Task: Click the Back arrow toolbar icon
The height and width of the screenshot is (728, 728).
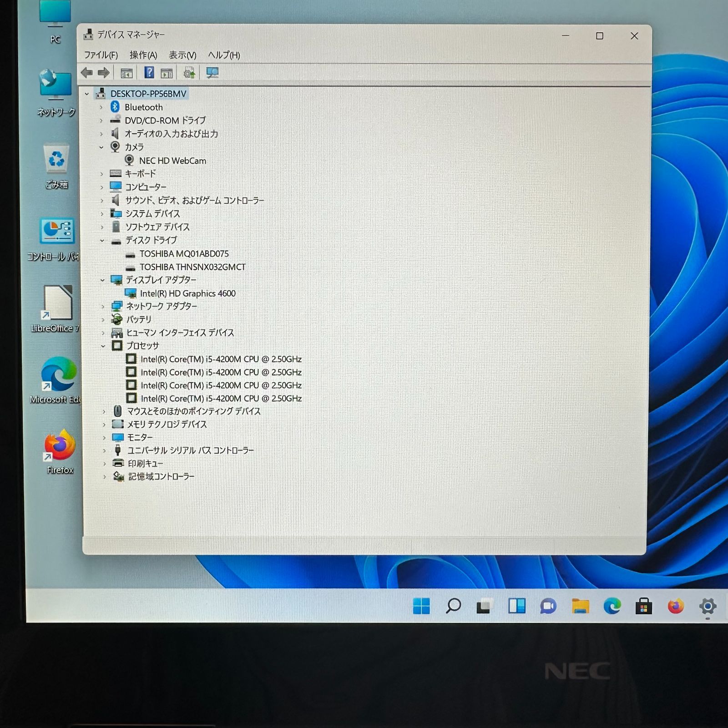Action: tap(86, 72)
